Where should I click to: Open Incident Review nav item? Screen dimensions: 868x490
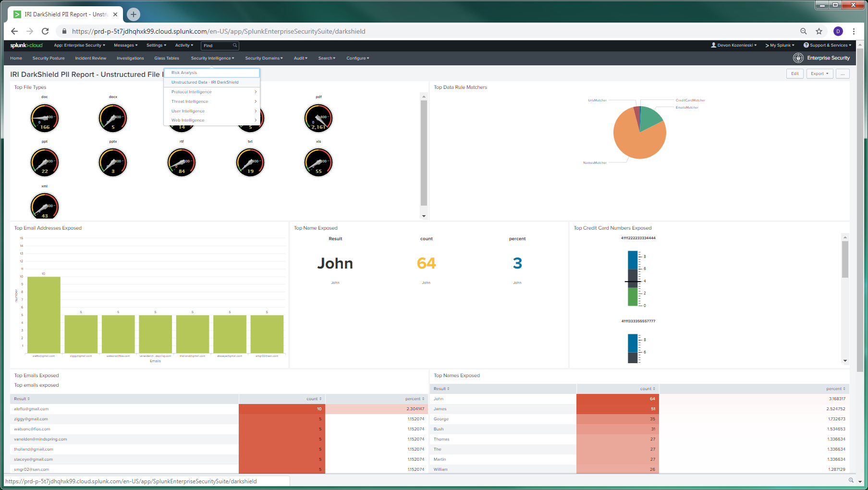(90, 58)
